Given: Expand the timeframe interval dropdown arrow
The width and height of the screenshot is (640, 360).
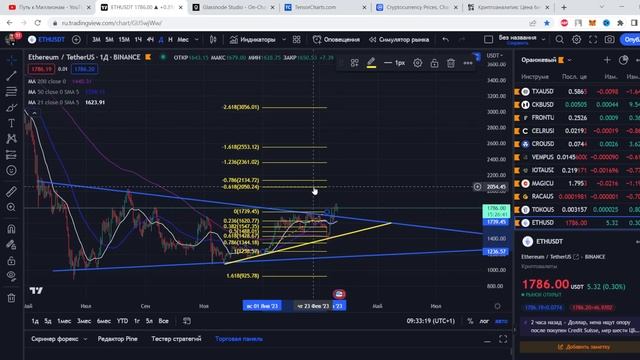Looking at the screenshot, I should pos(197,40).
